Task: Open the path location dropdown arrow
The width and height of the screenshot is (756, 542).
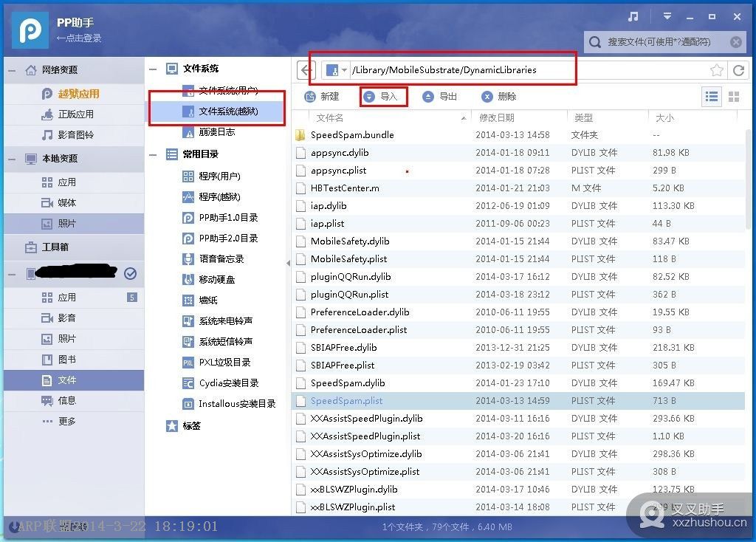Action: click(344, 70)
